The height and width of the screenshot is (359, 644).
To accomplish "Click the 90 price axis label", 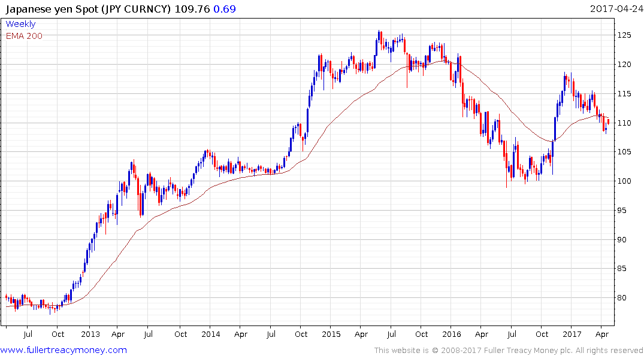I will pos(622,240).
